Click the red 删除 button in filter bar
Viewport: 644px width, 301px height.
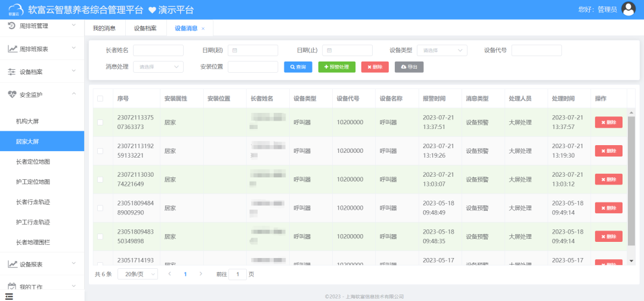[375, 67]
